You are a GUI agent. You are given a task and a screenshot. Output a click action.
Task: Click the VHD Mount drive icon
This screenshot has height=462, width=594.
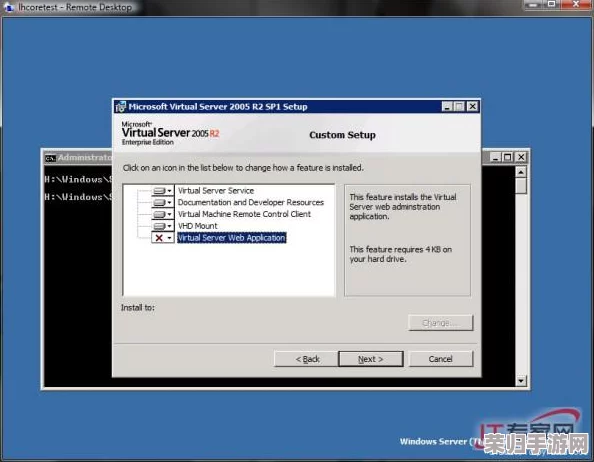point(159,226)
